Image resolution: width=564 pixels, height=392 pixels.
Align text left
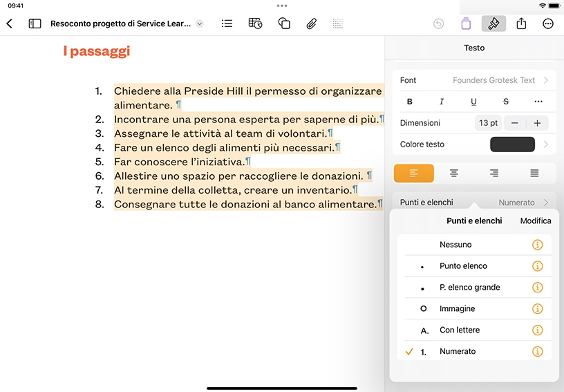click(414, 174)
